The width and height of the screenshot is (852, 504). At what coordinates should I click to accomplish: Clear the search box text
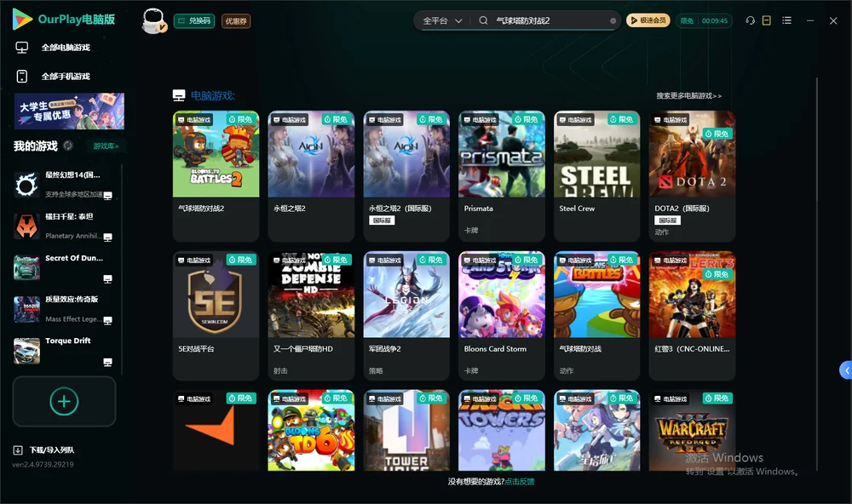tap(613, 21)
